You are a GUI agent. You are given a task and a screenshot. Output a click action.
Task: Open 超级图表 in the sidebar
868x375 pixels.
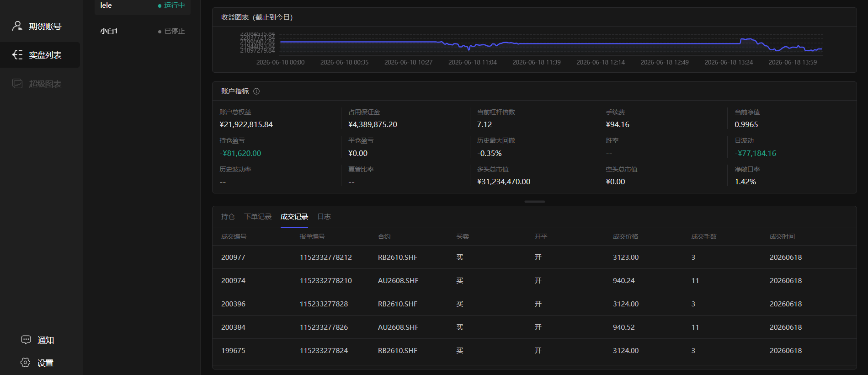pyautogui.click(x=40, y=84)
